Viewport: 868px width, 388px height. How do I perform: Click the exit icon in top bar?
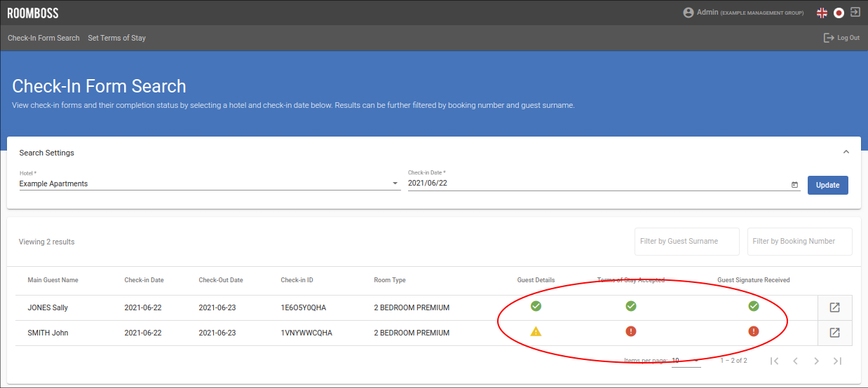[855, 12]
